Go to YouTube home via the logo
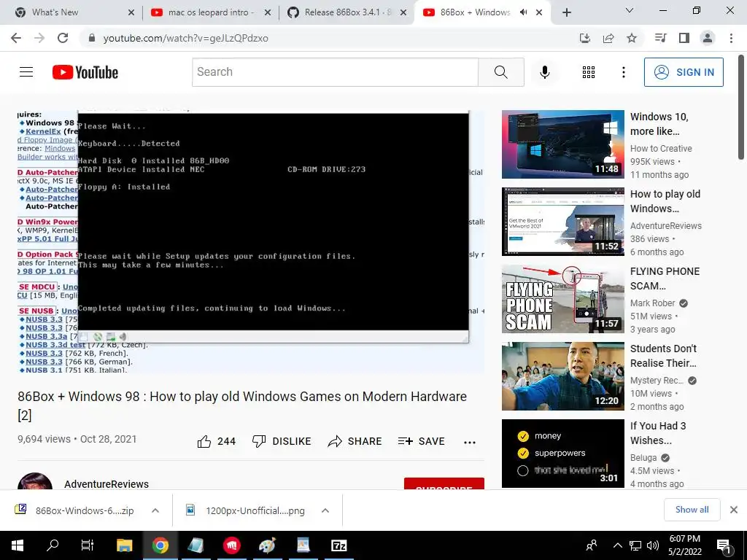 point(85,72)
